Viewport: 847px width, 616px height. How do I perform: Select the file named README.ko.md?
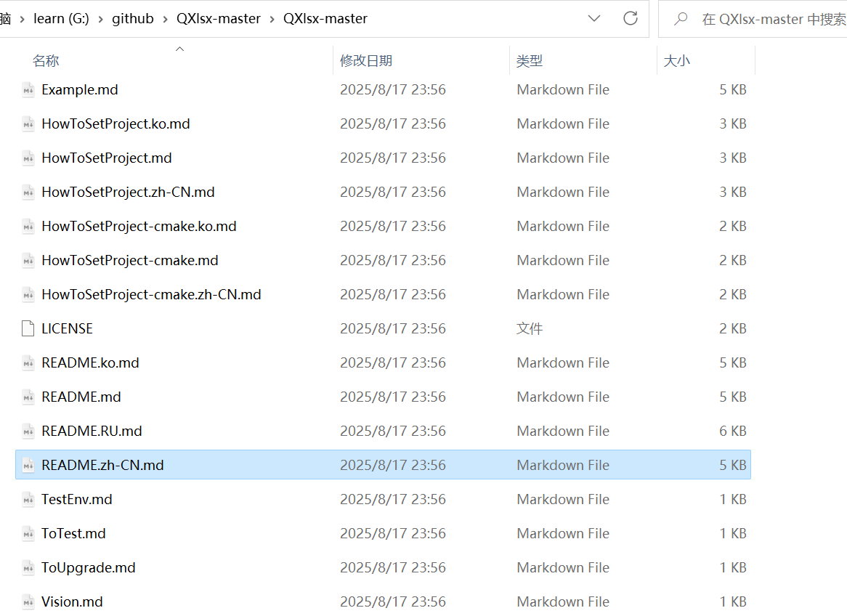[x=90, y=362]
